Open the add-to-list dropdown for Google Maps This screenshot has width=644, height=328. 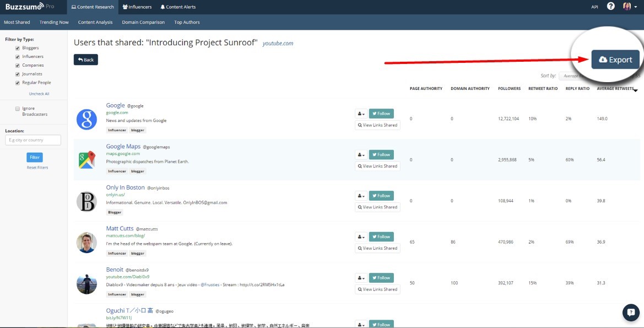click(361, 155)
